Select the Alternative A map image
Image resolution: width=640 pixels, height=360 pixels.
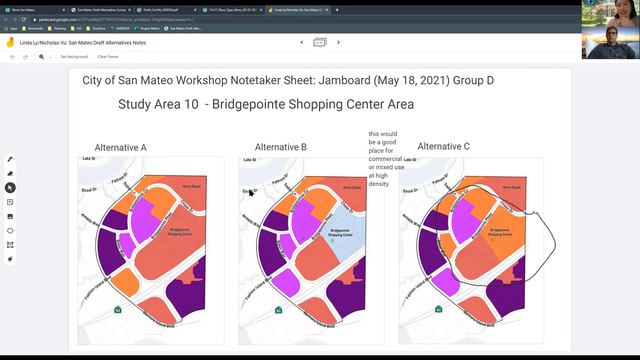(151, 251)
